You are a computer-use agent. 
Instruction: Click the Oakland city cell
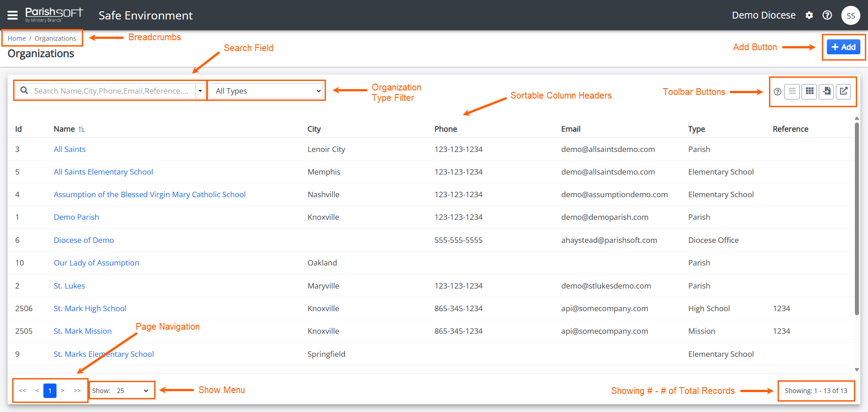(322, 263)
